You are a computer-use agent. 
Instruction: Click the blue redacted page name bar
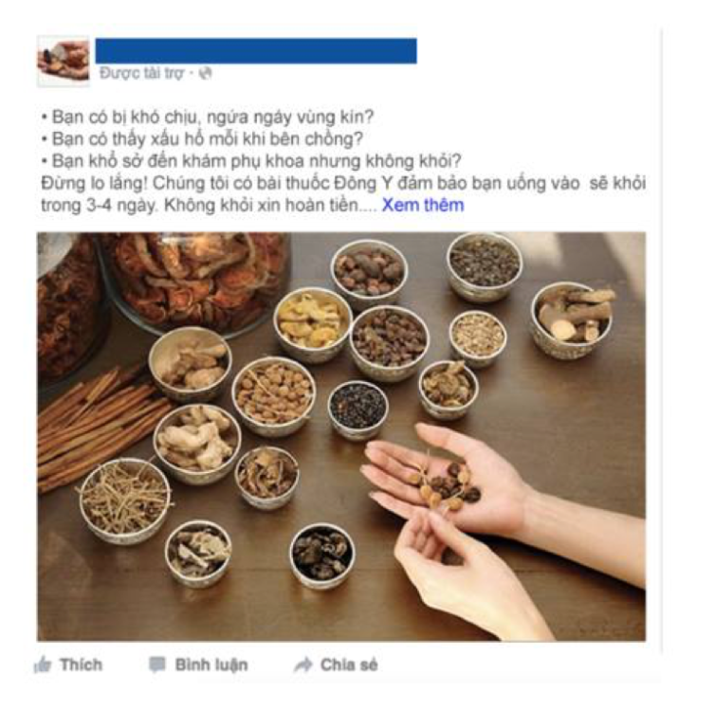click(x=256, y=50)
